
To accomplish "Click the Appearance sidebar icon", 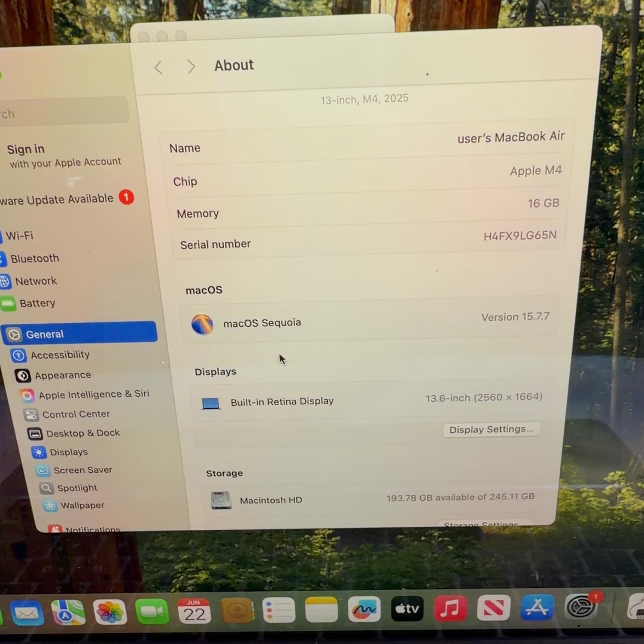I will point(23,376).
